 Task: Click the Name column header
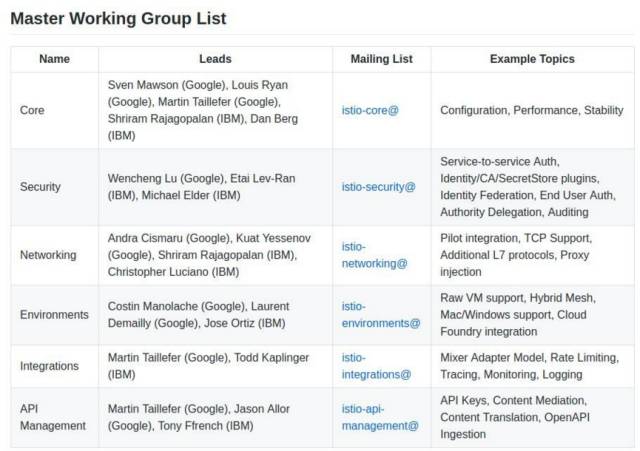[x=54, y=59]
